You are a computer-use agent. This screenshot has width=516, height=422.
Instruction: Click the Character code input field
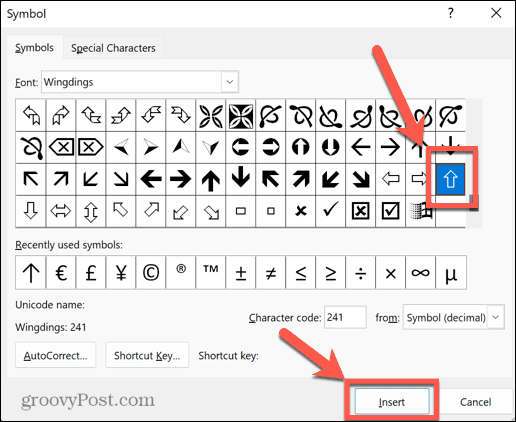point(345,317)
